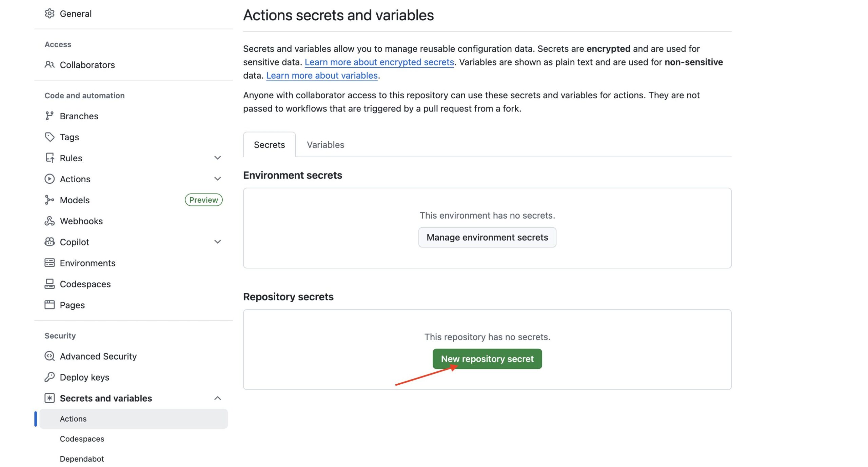
Task: Expand the Actions settings chevron
Action: click(218, 179)
